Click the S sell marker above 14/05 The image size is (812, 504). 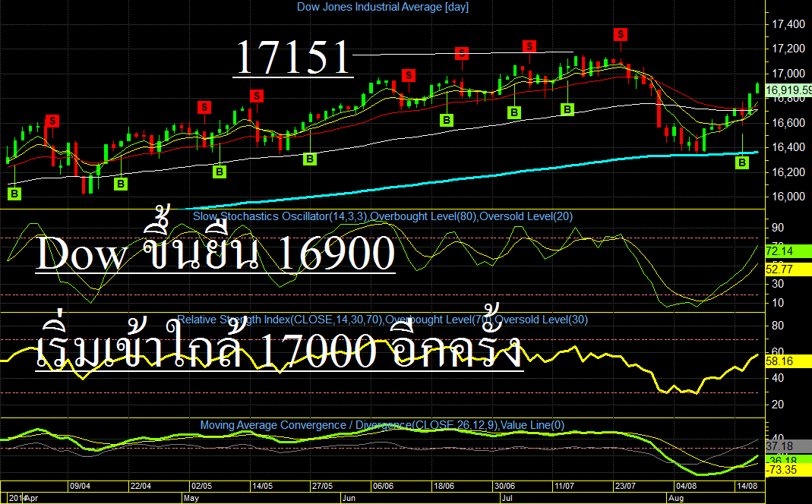tap(256, 96)
